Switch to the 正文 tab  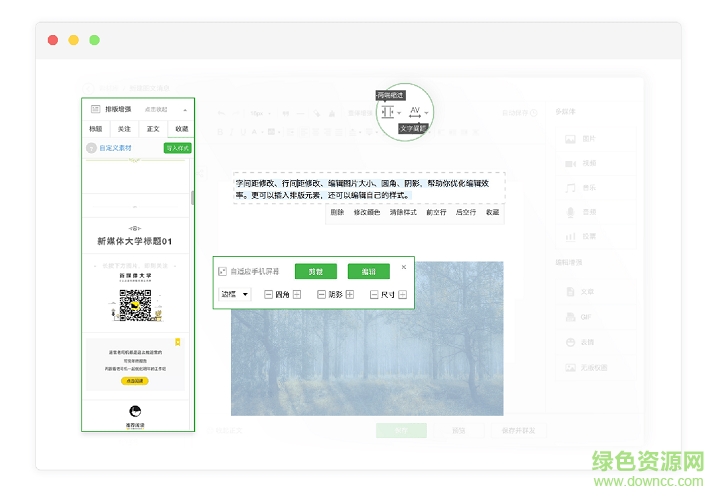pyautogui.click(x=153, y=129)
